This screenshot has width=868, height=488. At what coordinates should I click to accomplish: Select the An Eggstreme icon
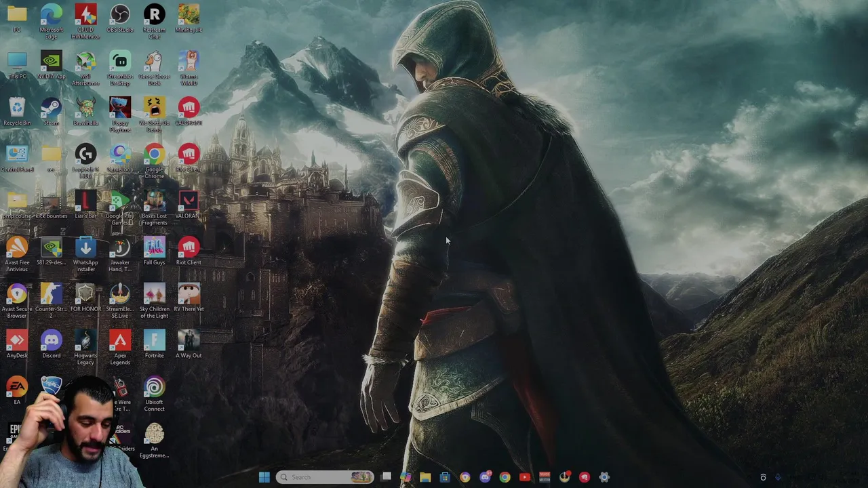(x=154, y=441)
